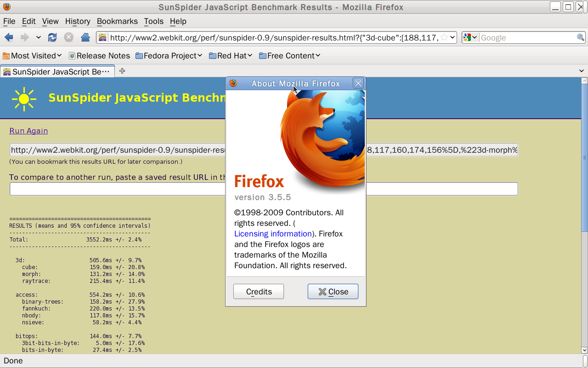Click the Run Again link
Image resolution: width=588 pixels, height=368 pixels.
(28, 131)
